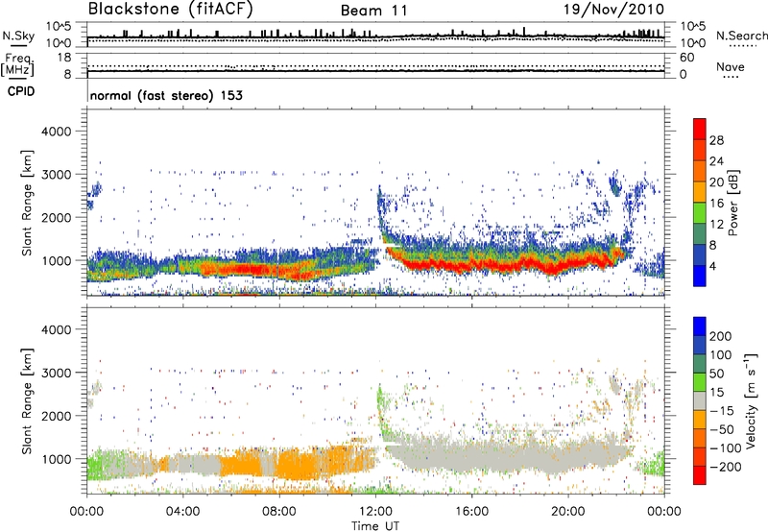Screen dimensions: 768x532
Task: Pick the blue top velocity colorbar swatch
Action: (700, 326)
